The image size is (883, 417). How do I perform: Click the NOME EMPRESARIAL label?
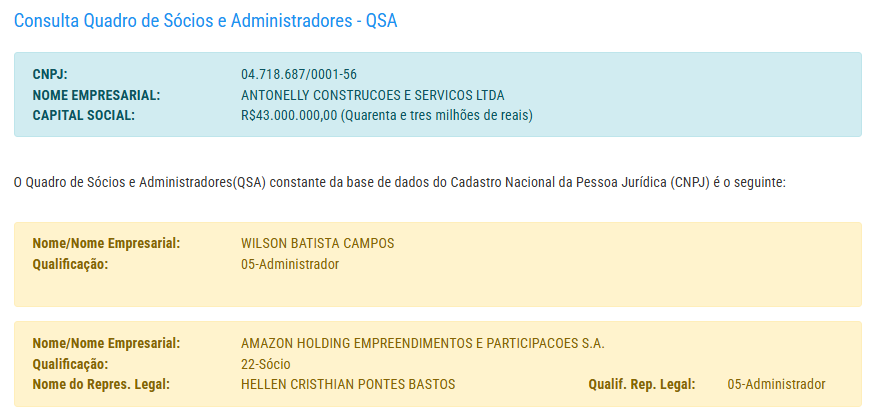click(96, 95)
